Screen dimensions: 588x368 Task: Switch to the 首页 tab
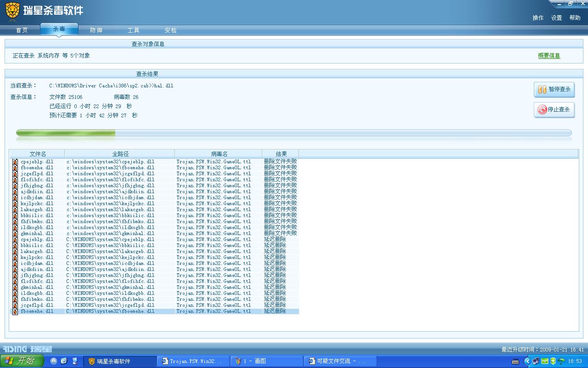[22, 30]
